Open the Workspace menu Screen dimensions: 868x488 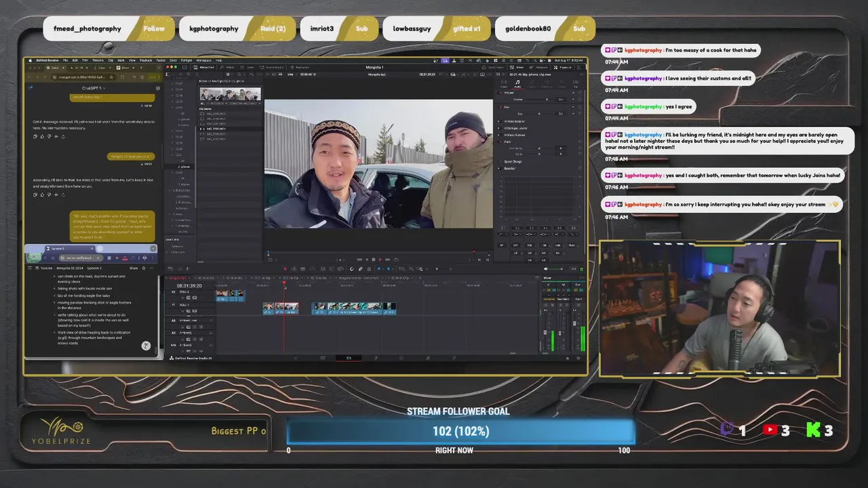coord(203,60)
